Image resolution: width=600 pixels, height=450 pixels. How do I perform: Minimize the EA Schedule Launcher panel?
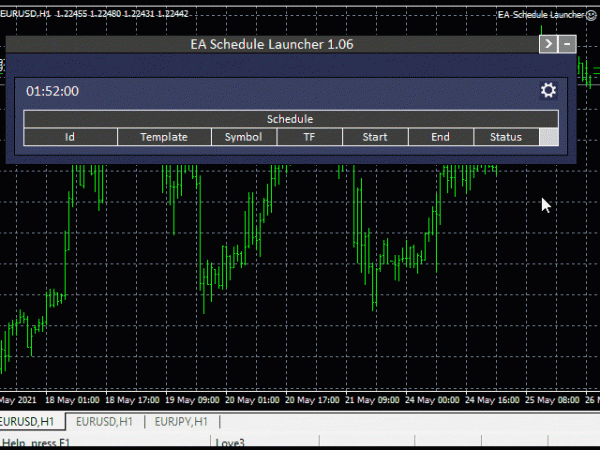tap(568, 44)
